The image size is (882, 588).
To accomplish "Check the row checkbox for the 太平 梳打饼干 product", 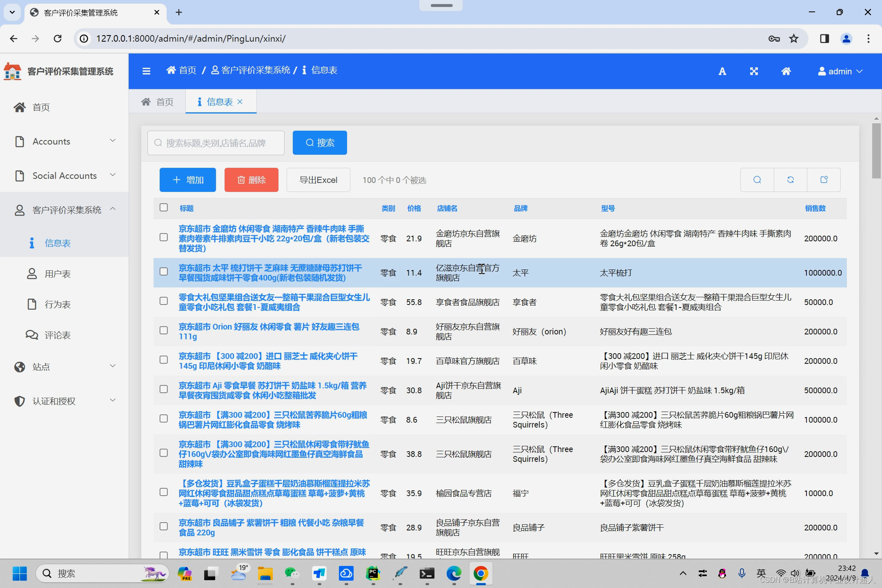I will pyautogui.click(x=164, y=272).
